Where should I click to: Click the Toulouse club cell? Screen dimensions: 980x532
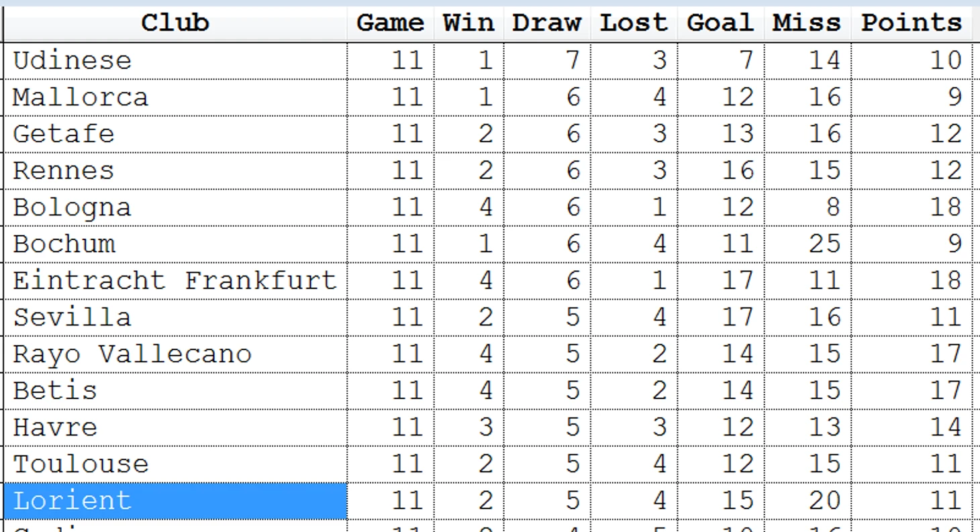175,464
